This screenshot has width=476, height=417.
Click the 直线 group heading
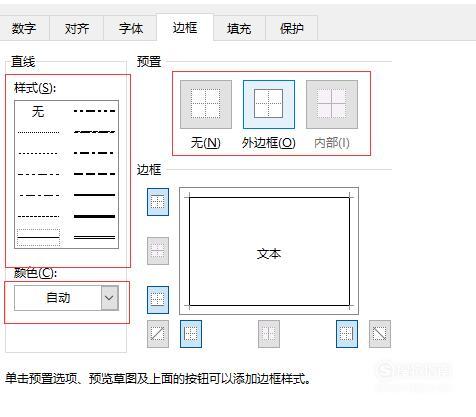point(23,62)
